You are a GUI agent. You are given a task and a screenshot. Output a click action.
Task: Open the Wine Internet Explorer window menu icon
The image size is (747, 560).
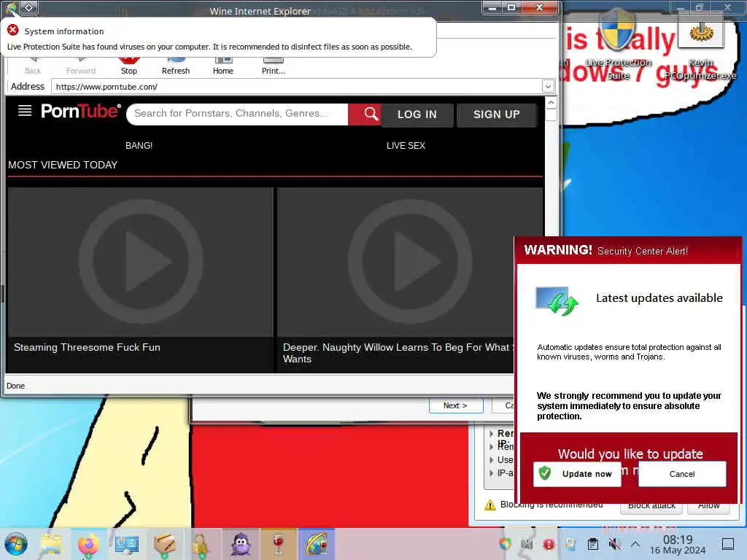coord(11,7)
